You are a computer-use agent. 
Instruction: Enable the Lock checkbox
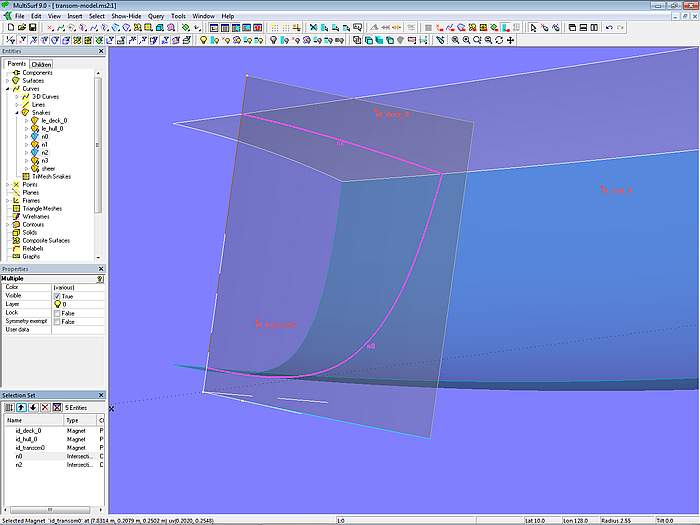57,313
